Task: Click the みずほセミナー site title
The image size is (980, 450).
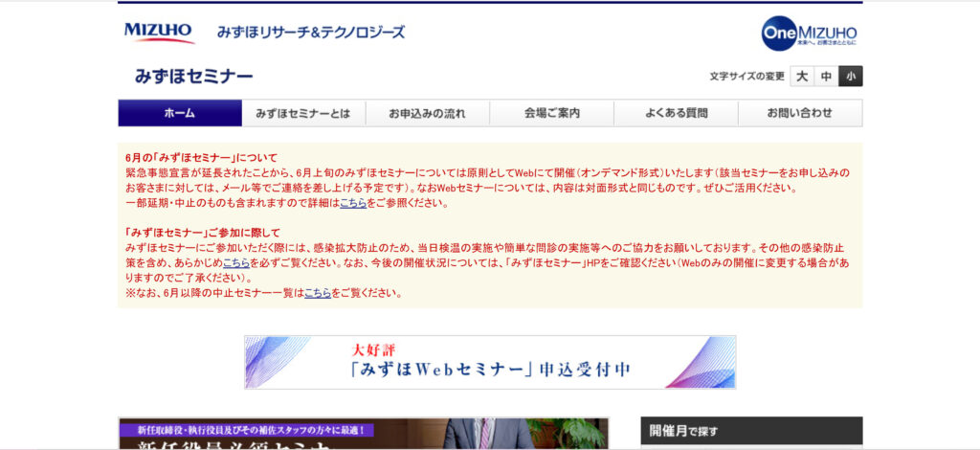Action: coord(193,77)
